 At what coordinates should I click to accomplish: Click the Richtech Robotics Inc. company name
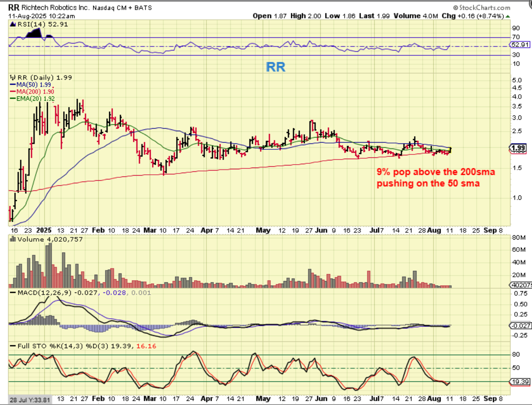pyautogui.click(x=55, y=8)
